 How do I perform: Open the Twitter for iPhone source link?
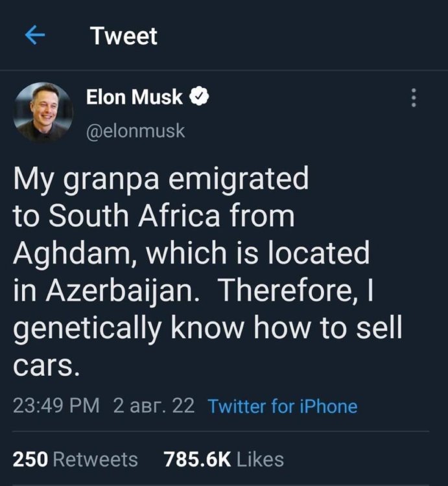pos(282,406)
